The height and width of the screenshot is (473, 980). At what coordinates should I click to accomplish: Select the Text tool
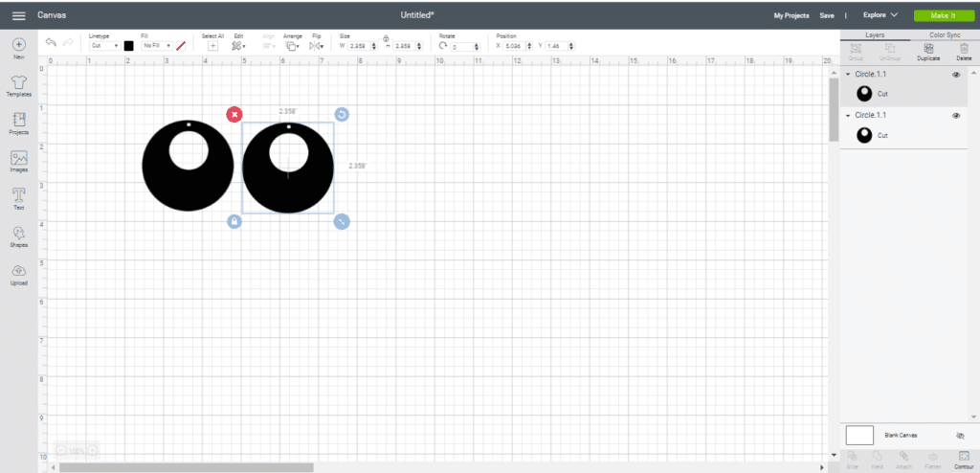tap(18, 198)
